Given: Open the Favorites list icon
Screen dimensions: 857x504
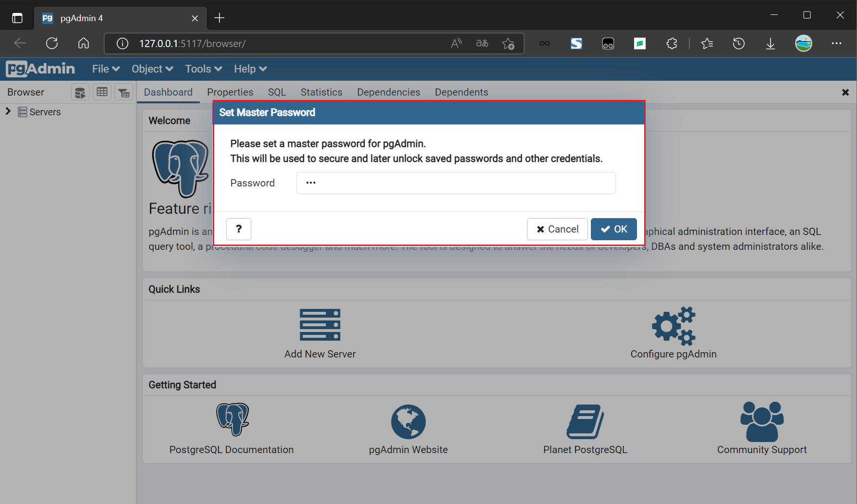Looking at the screenshot, I should (707, 44).
